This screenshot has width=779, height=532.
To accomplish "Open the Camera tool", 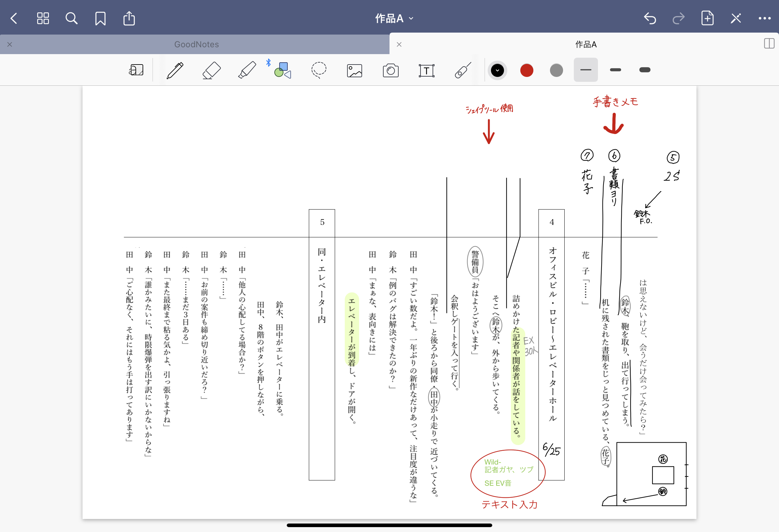I will (390, 70).
